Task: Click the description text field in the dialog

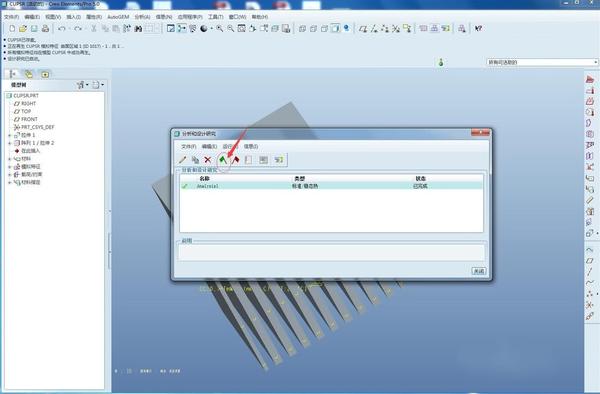Action: pos(331,252)
